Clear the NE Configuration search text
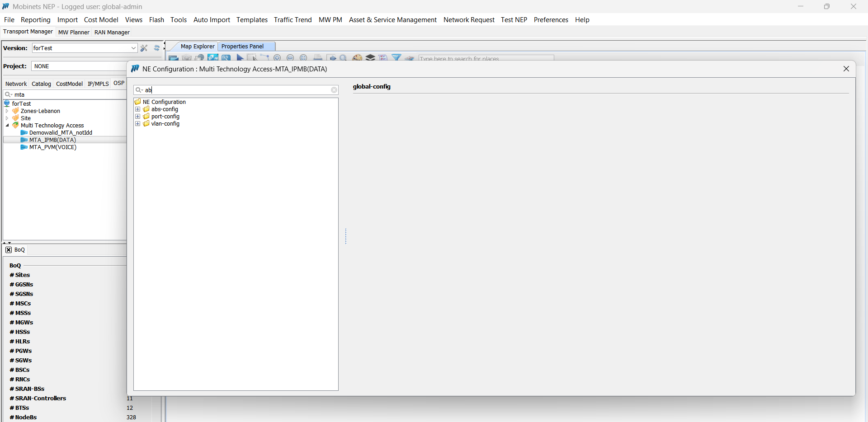This screenshot has width=868, height=422. (x=334, y=90)
